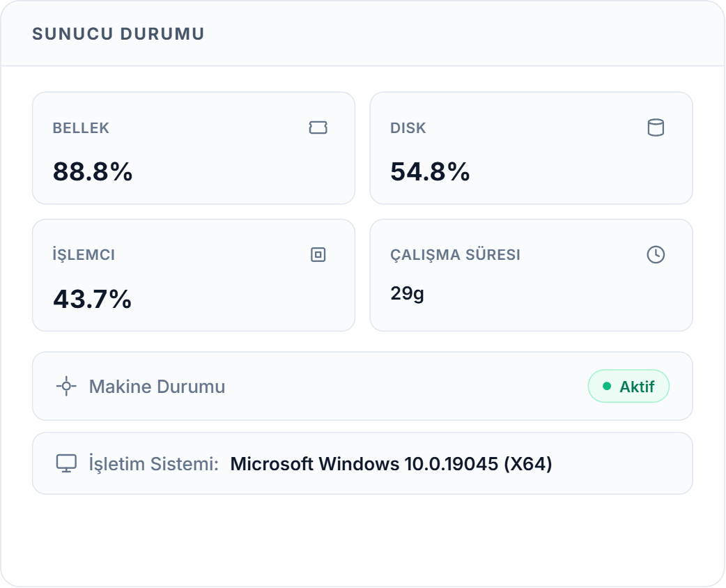Click the ÇALIŞMA SÜRESI label
Viewport: 726px width, 588px height.
click(455, 255)
